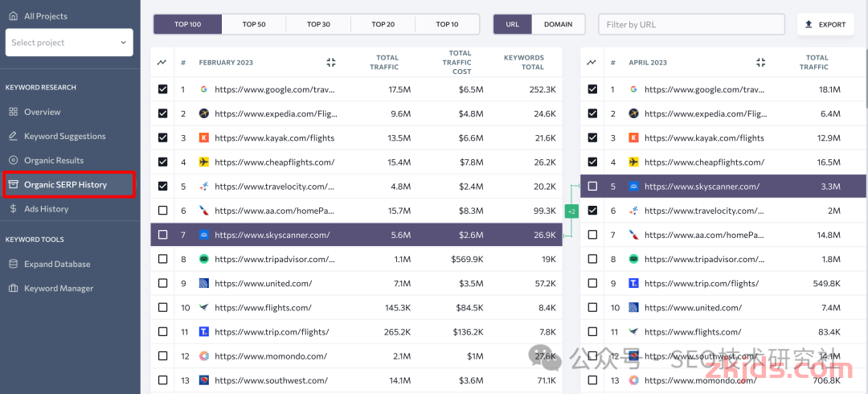Open Keyword Suggestions page
This screenshot has height=394, width=868.
click(65, 137)
